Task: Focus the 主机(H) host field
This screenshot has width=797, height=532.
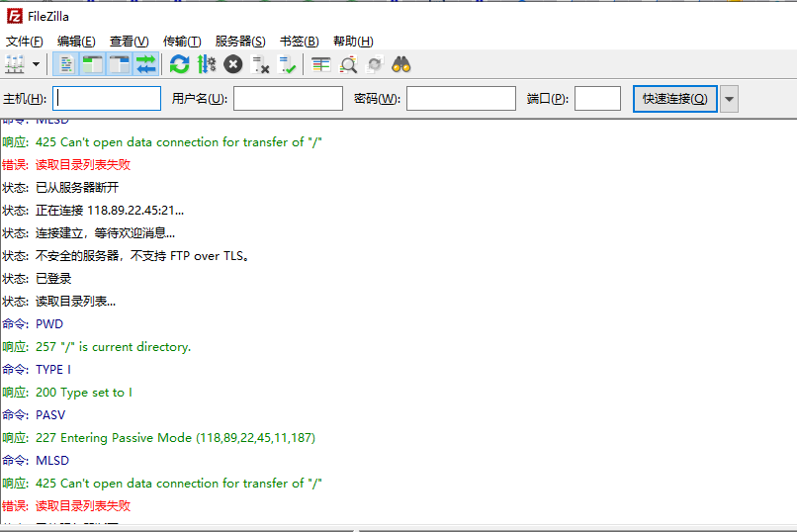Action: (107, 98)
